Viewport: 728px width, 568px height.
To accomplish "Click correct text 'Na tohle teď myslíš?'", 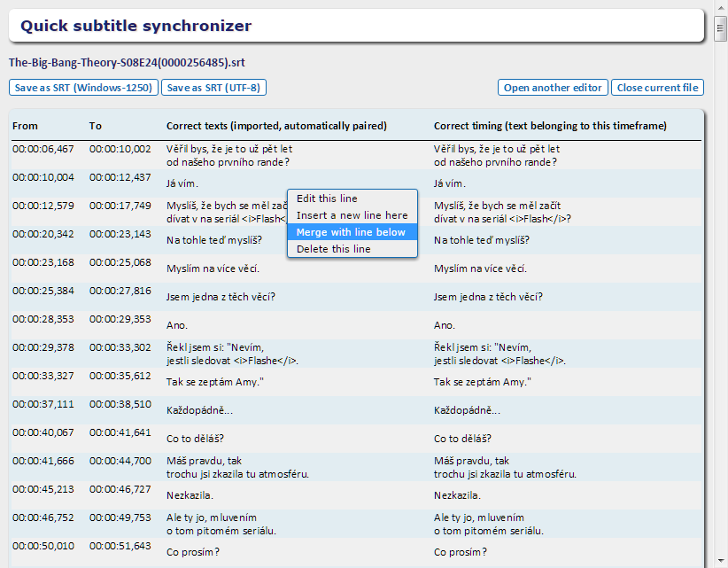I will pyautogui.click(x=218, y=240).
